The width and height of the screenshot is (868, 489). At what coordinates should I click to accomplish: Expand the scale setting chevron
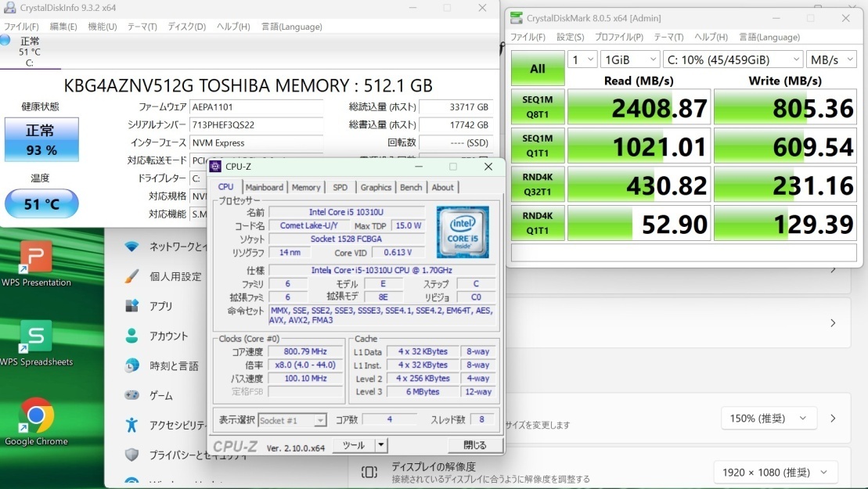833,419
